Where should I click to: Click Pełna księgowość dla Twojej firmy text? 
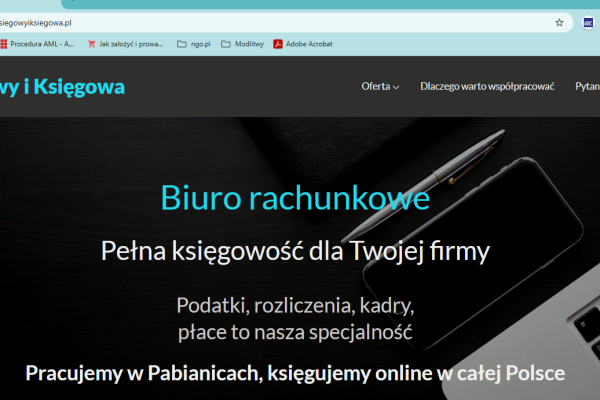coord(295,251)
